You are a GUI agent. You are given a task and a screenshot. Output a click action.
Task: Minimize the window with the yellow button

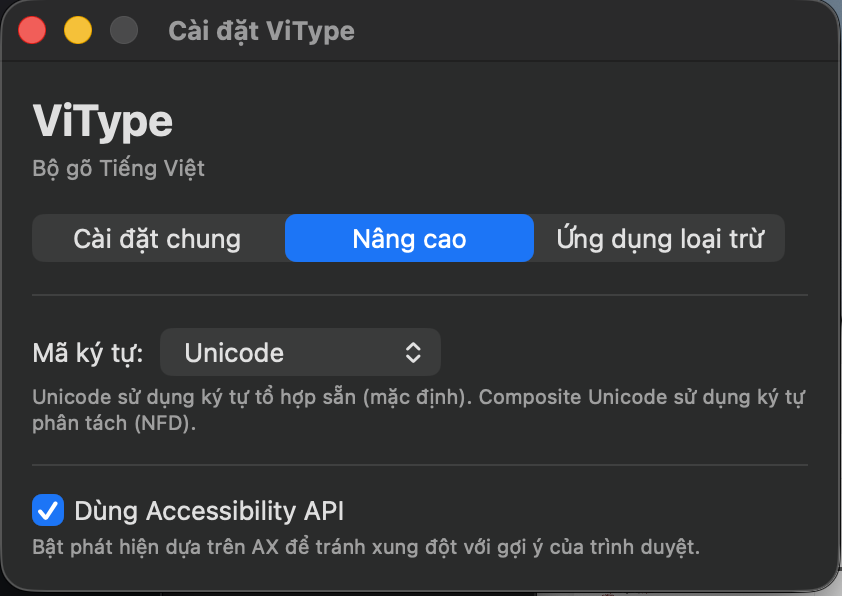click(78, 31)
